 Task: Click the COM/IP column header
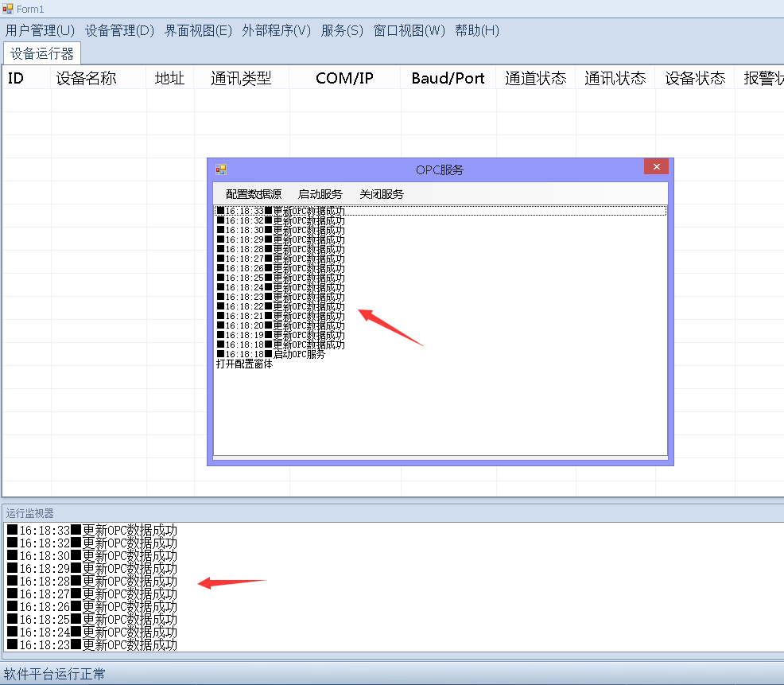tap(345, 78)
